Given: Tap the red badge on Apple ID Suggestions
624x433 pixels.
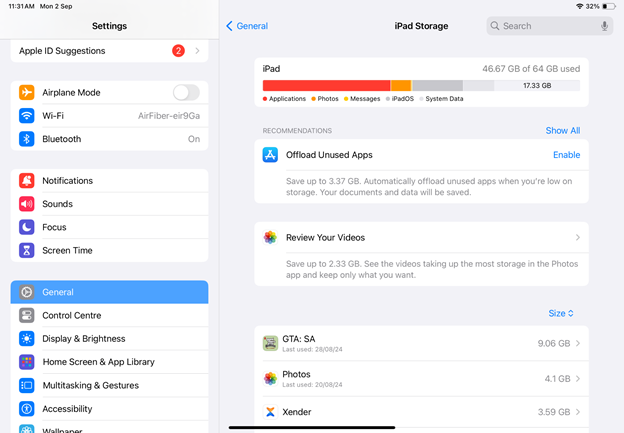Looking at the screenshot, I should point(178,51).
